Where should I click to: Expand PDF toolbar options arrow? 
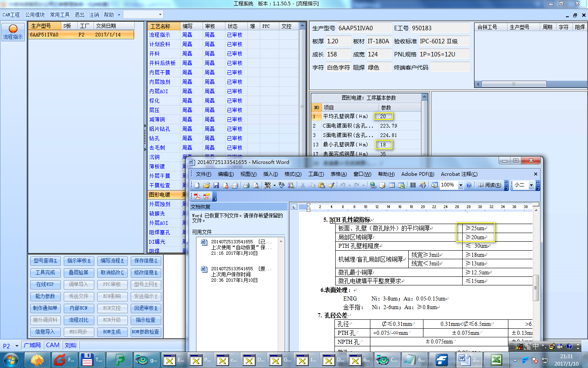pyautogui.click(x=214, y=197)
